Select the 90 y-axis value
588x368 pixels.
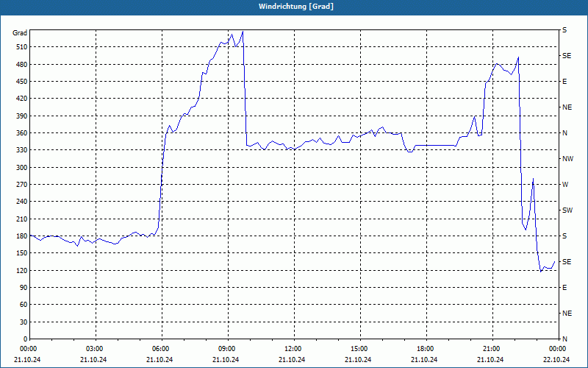[24, 288]
